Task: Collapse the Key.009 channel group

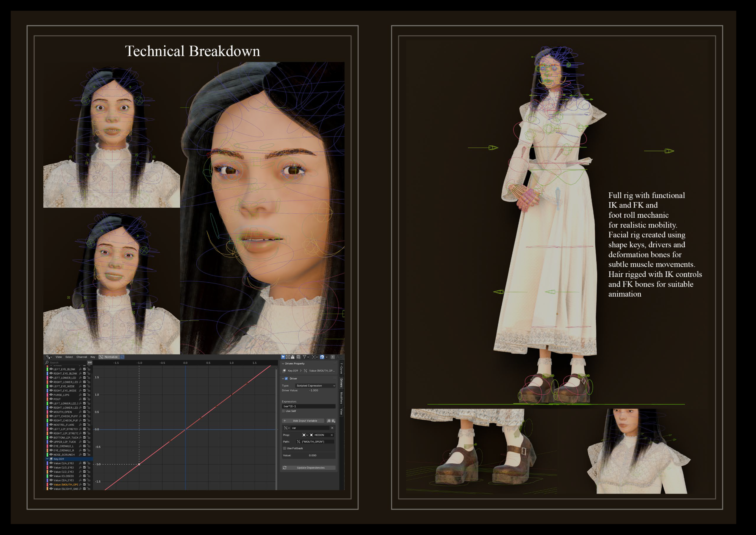Action: pyautogui.click(x=47, y=459)
